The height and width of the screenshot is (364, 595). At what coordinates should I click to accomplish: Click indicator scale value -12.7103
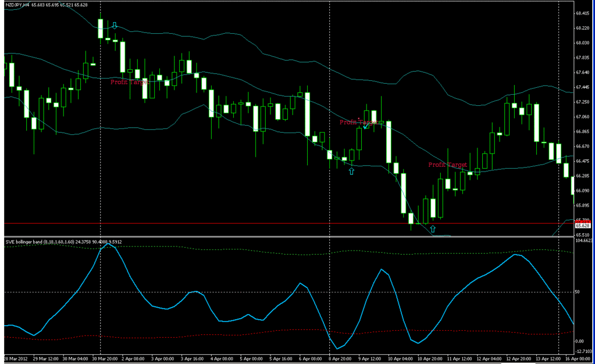click(x=584, y=351)
